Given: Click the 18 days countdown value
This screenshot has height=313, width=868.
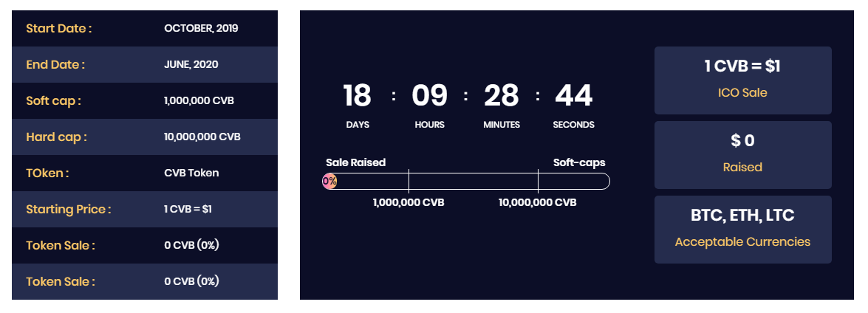Looking at the screenshot, I should 357,96.
